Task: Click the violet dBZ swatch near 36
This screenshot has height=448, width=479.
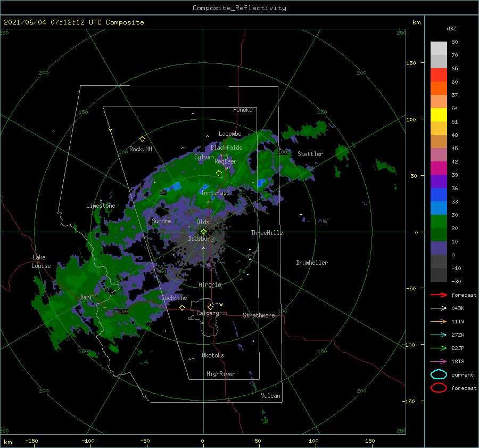Action: tap(439, 182)
